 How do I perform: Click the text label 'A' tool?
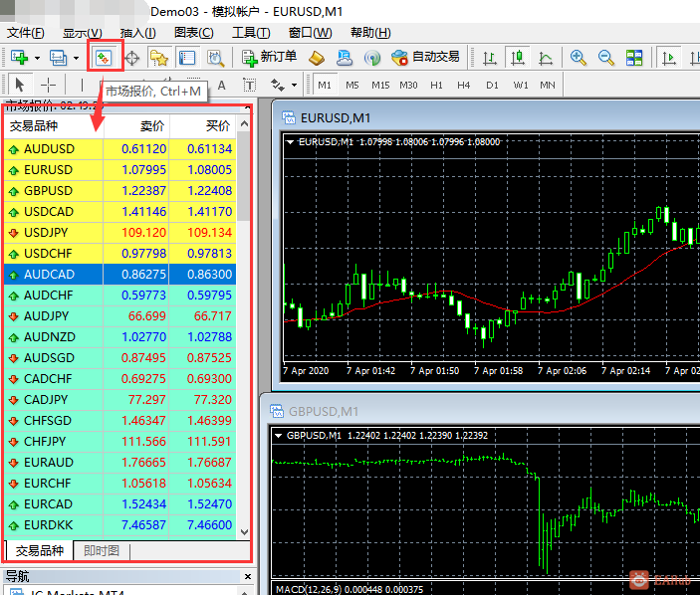pos(221,86)
